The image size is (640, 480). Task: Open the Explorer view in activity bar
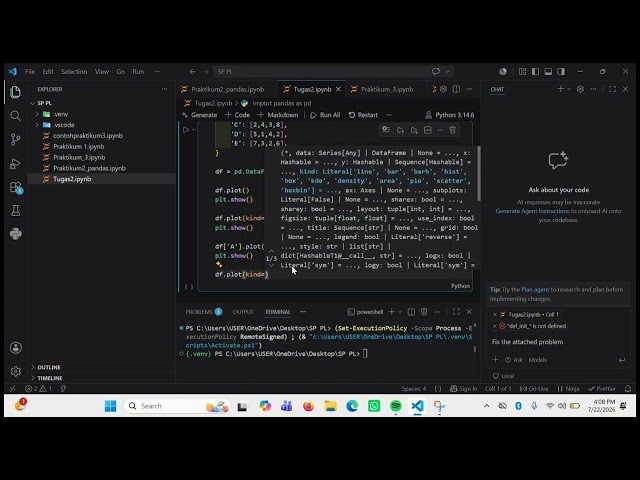click(16, 92)
